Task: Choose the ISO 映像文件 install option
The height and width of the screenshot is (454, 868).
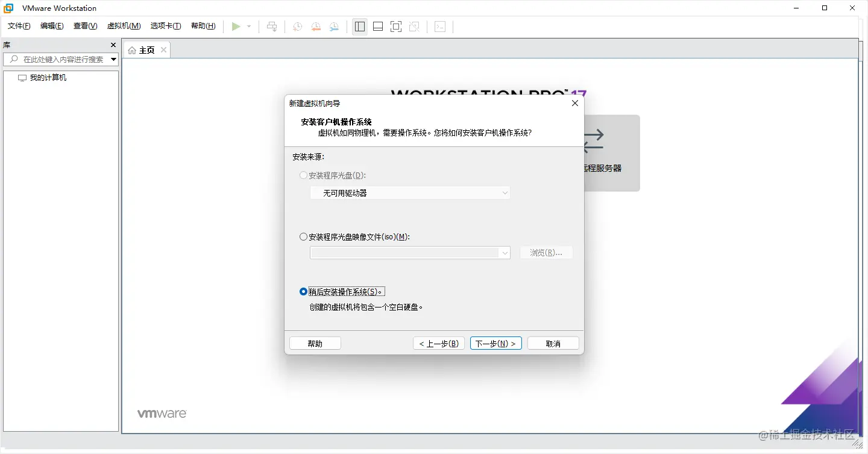Action: (x=303, y=236)
